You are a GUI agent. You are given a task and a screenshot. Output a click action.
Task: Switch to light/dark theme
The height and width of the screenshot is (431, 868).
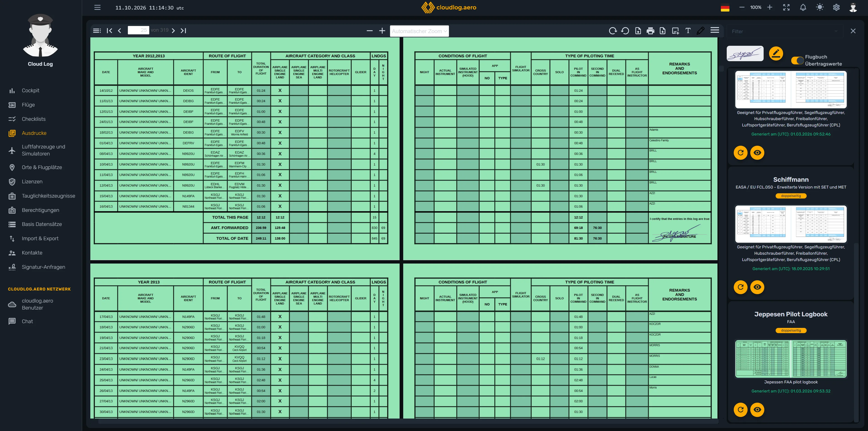(x=820, y=7)
